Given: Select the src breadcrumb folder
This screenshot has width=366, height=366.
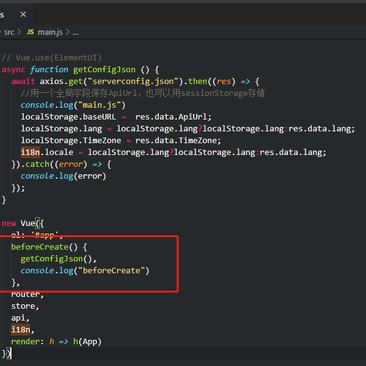Looking at the screenshot, I should 9,32.
